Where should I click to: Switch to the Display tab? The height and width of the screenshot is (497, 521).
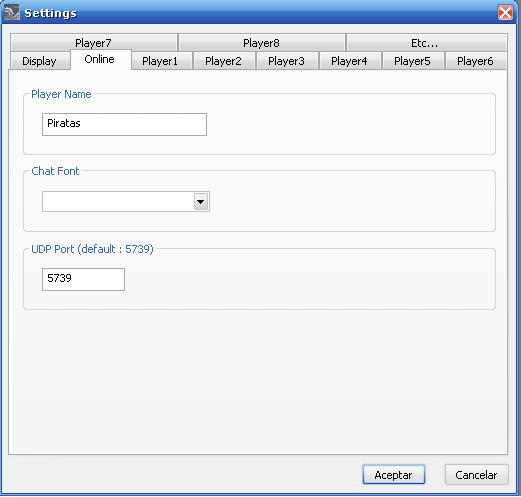coord(40,61)
